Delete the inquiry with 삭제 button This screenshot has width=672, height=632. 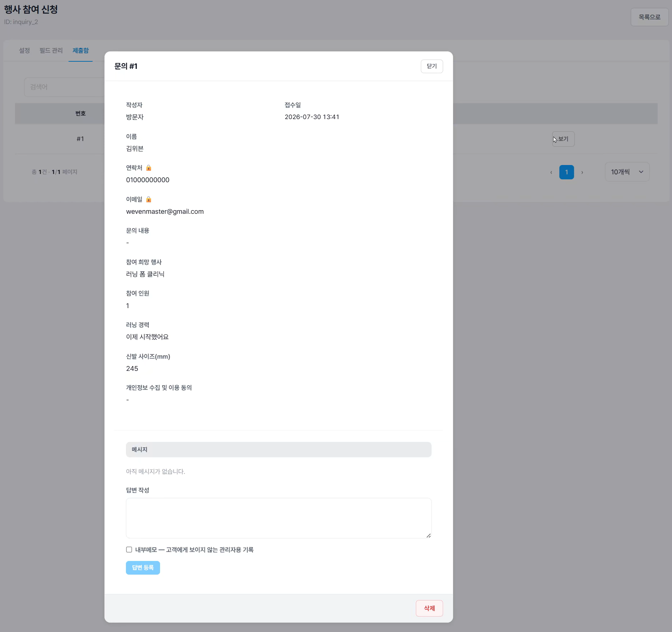(429, 608)
